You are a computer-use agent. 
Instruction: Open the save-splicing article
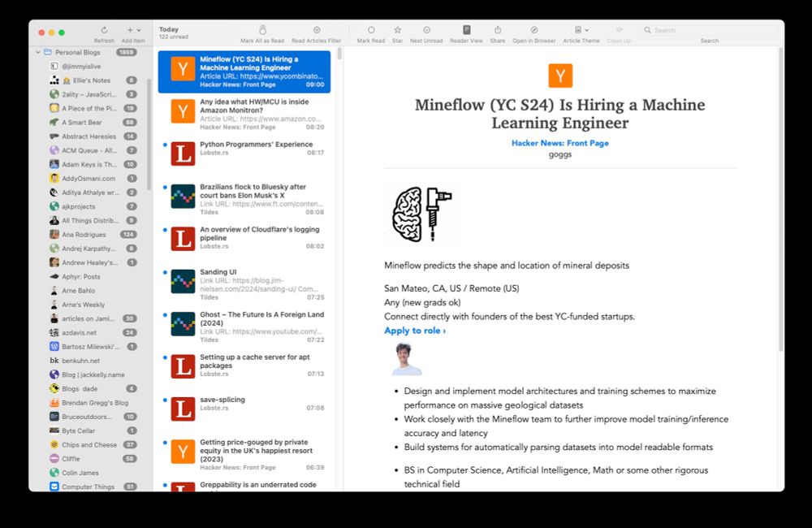(244, 411)
